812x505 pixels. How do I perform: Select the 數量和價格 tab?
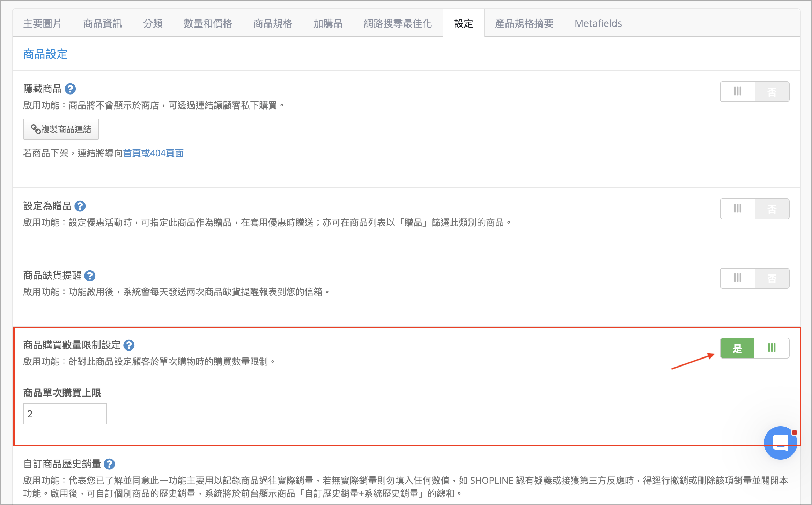(208, 23)
